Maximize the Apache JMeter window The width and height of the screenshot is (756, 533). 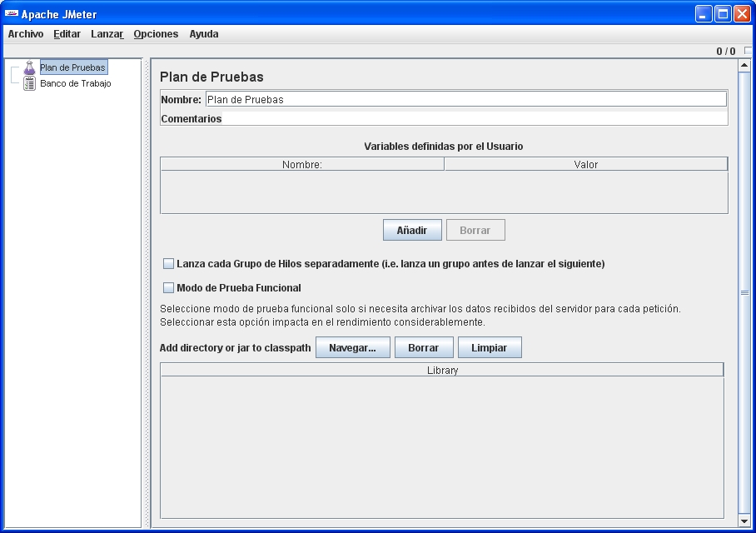point(724,13)
